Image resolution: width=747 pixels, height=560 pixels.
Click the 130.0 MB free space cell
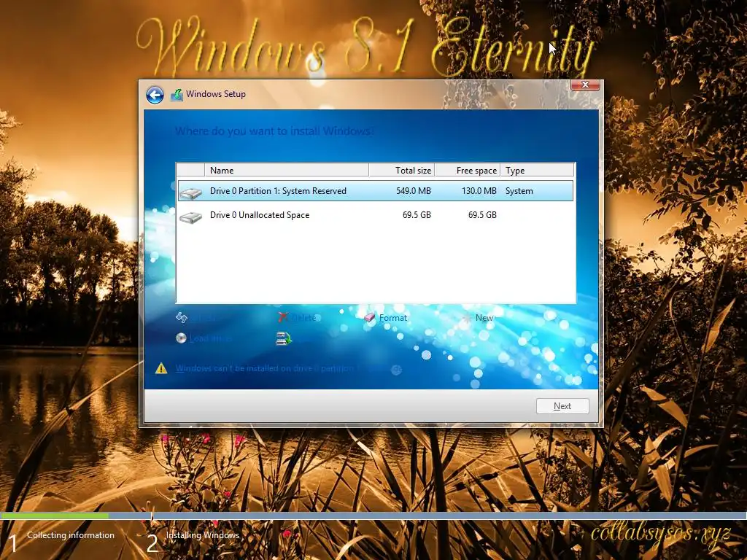click(479, 191)
